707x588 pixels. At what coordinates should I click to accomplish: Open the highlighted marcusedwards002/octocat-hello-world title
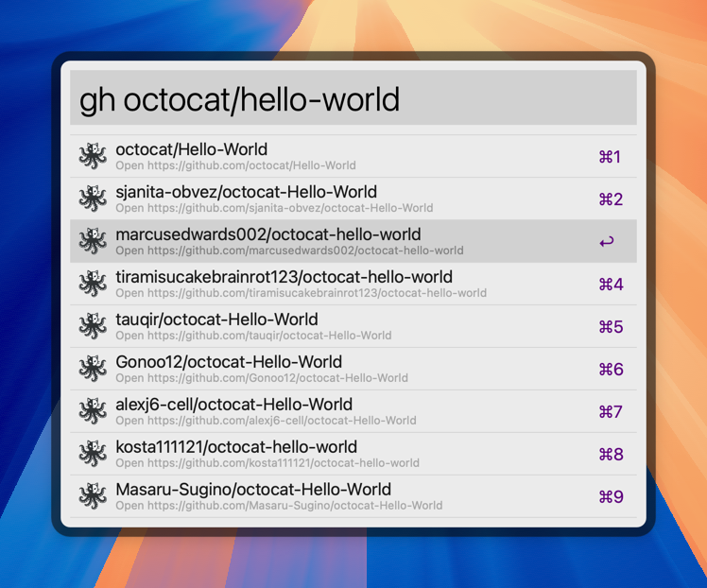[268, 234]
